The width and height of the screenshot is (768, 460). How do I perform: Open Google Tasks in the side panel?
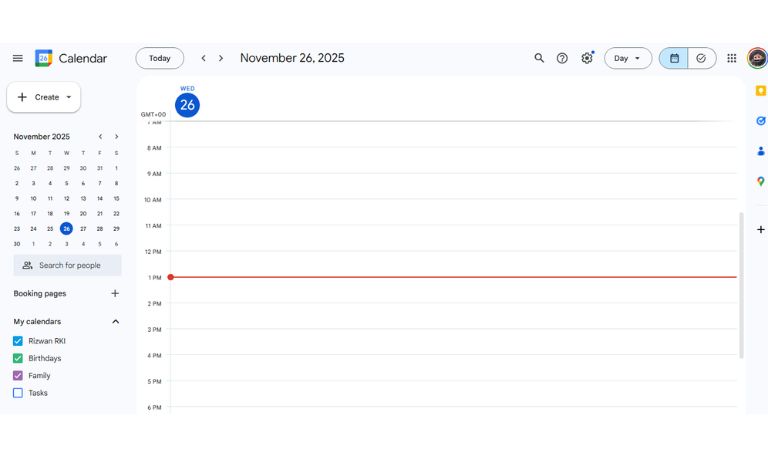coord(761,121)
